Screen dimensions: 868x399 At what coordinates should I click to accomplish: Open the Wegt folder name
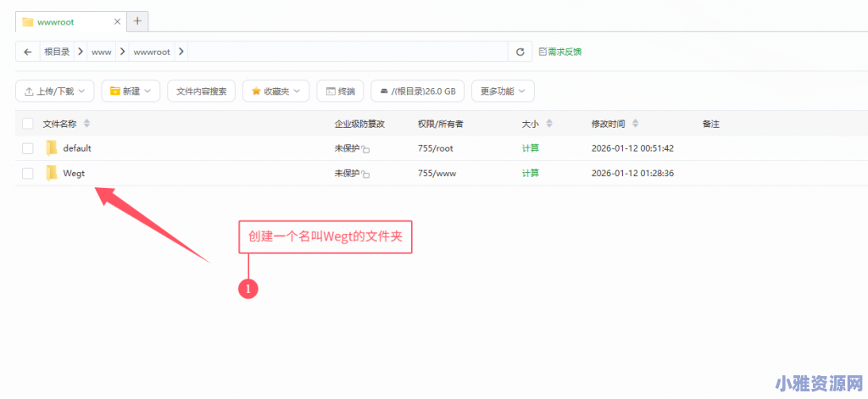click(74, 173)
